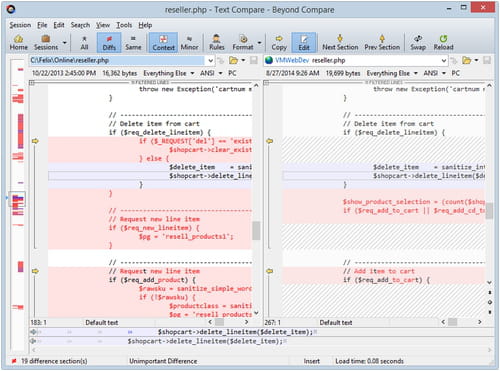Viewport: 500px width, 371px height.
Task: Click the Beyond Compare title bar app icon
Action: 11,9
